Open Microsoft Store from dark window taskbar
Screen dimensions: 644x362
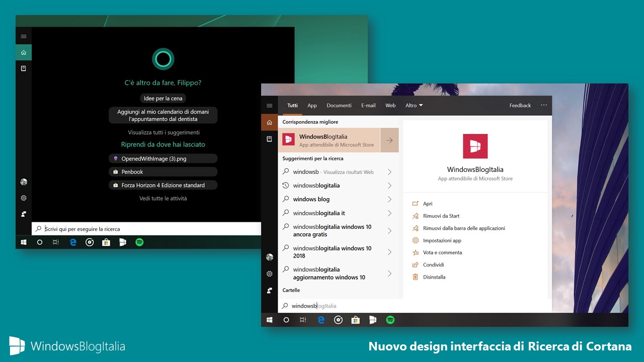click(106, 242)
